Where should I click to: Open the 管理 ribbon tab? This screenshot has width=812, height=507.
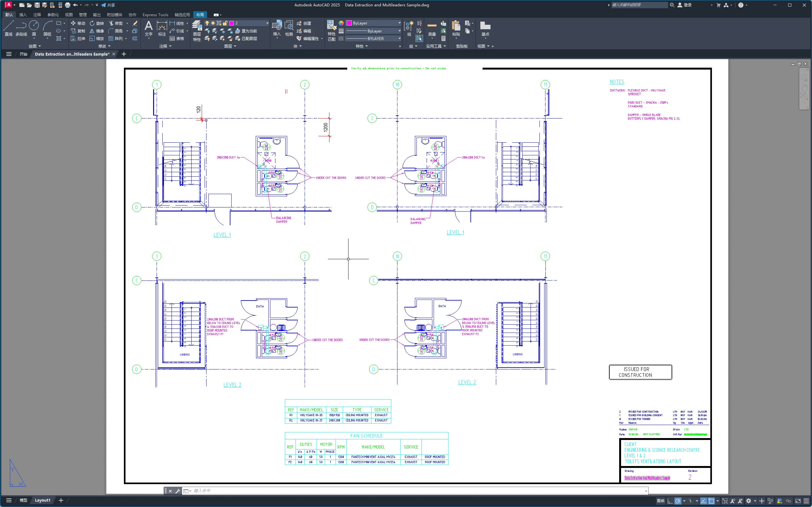pos(83,15)
